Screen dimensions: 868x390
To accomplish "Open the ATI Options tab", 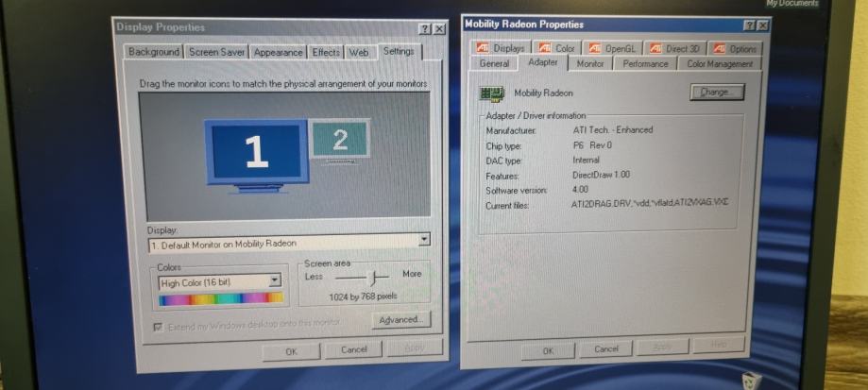I will coord(735,49).
